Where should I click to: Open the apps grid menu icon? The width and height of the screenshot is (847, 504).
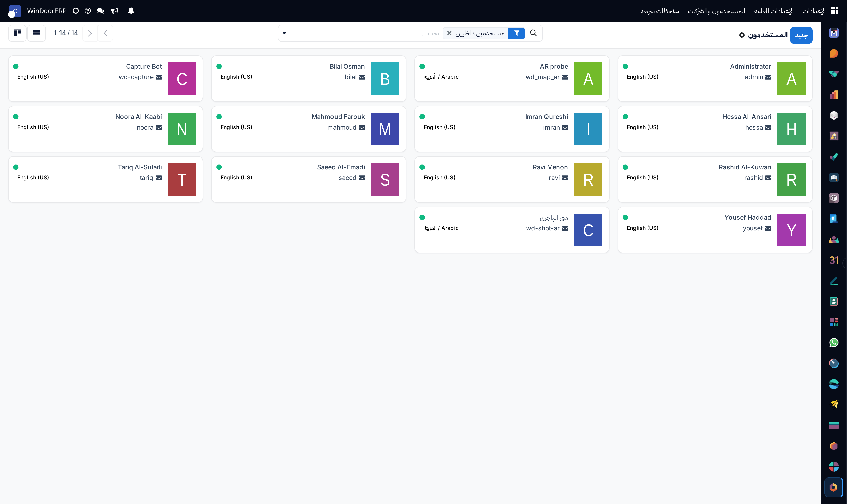[x=834, y=11]
